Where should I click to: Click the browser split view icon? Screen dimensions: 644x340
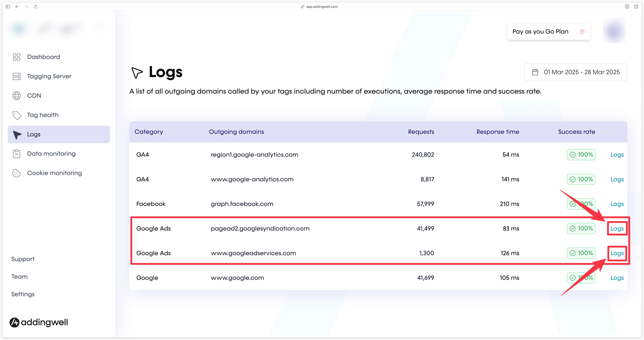coord(636,7)
